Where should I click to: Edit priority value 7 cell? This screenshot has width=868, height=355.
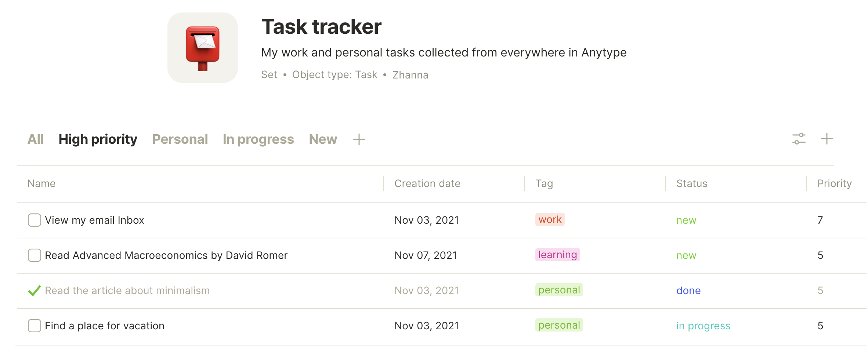[x=820, y=220]
